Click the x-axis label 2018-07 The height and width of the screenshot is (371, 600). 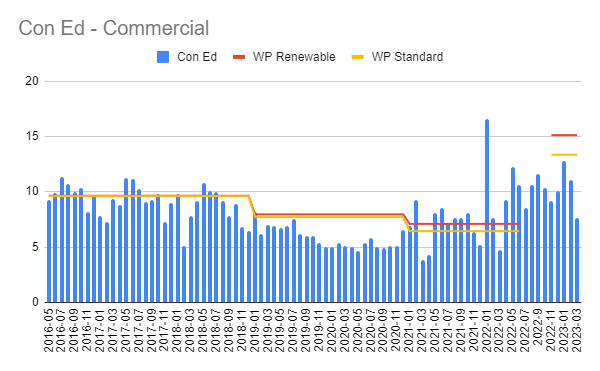click(x=216, y=330)
